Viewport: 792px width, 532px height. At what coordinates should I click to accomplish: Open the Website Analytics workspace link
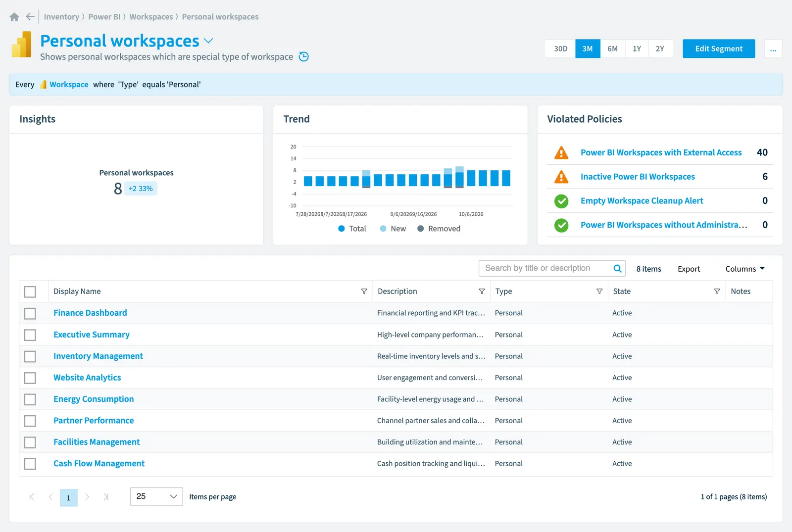pyautogui.click(x=87, y=378)
